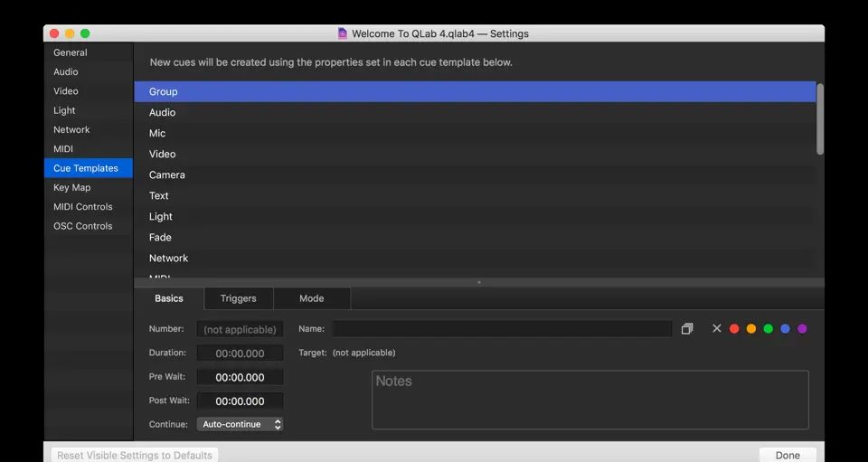Screen dimensions: 868x462
Task: Open the Continue dropdown set to Auto-continue
Action: (x=240, y=424)
